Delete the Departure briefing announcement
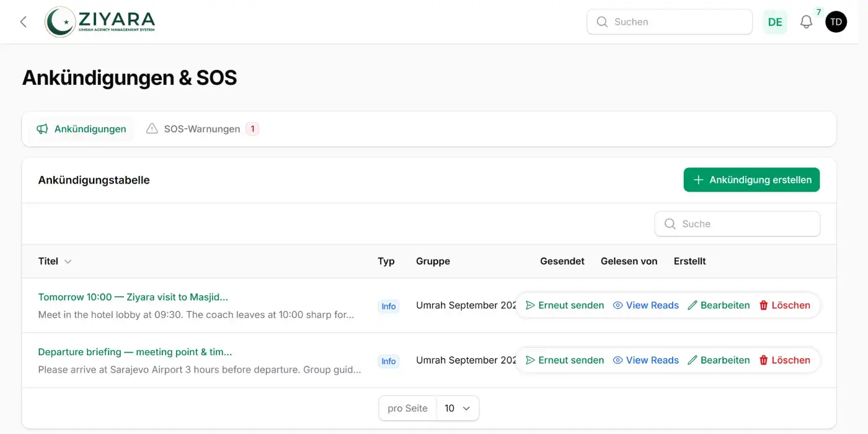The height and width of the screenshot is (434, 868). [785, 360]
